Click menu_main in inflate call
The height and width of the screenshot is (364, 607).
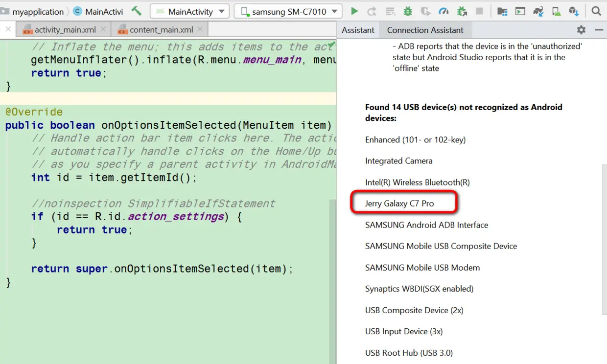click(273, 60)
